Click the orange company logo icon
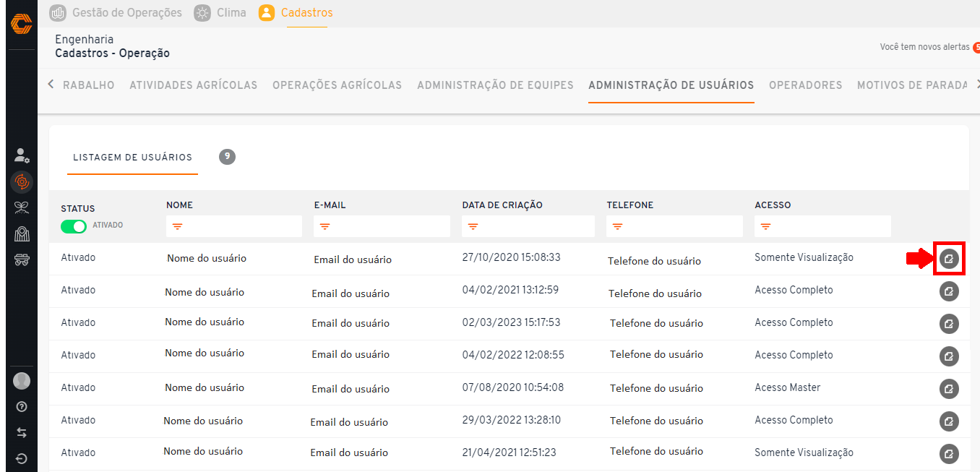 point(21,23)
